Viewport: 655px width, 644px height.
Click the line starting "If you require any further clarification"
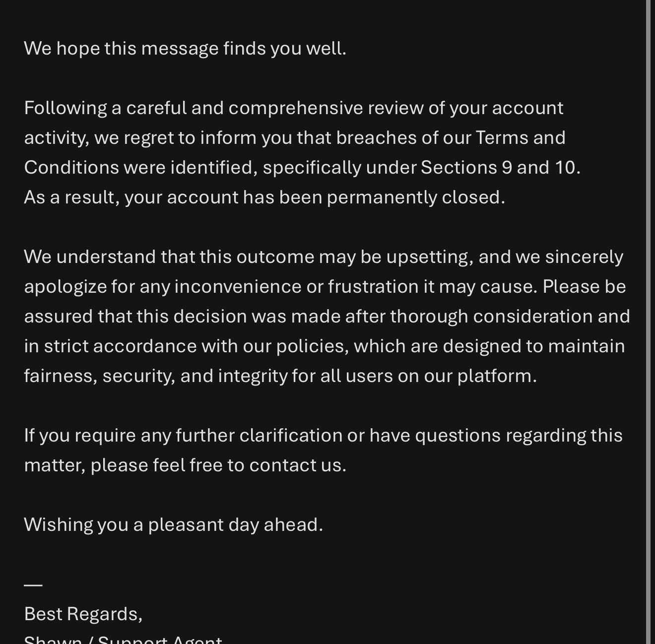pyautogui.click(x=323, y=436)
